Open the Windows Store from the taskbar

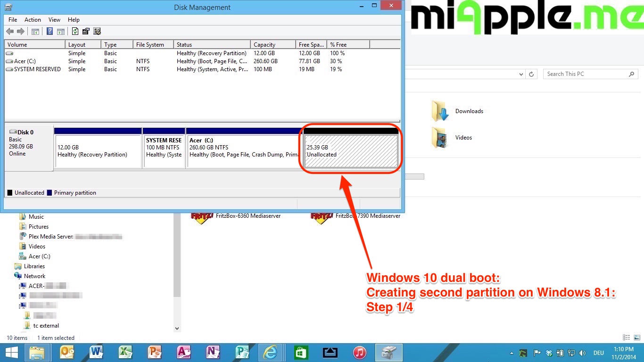click(x=301, y=353)
